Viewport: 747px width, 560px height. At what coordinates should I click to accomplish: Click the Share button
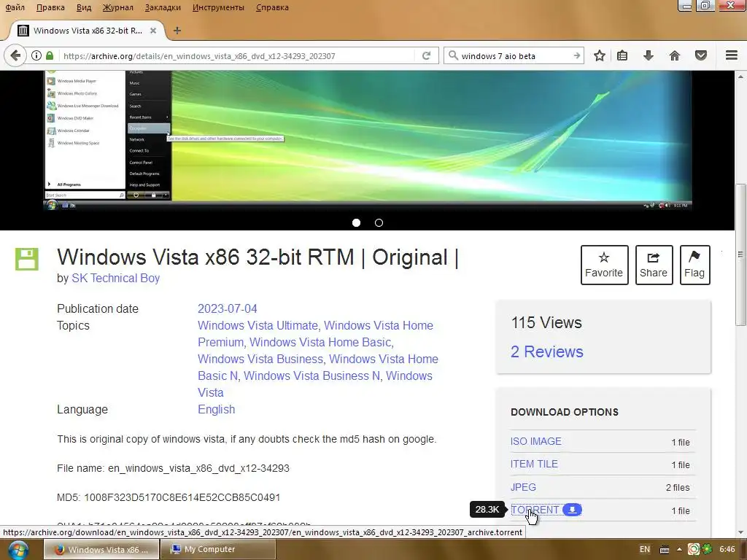coord(654,265)
